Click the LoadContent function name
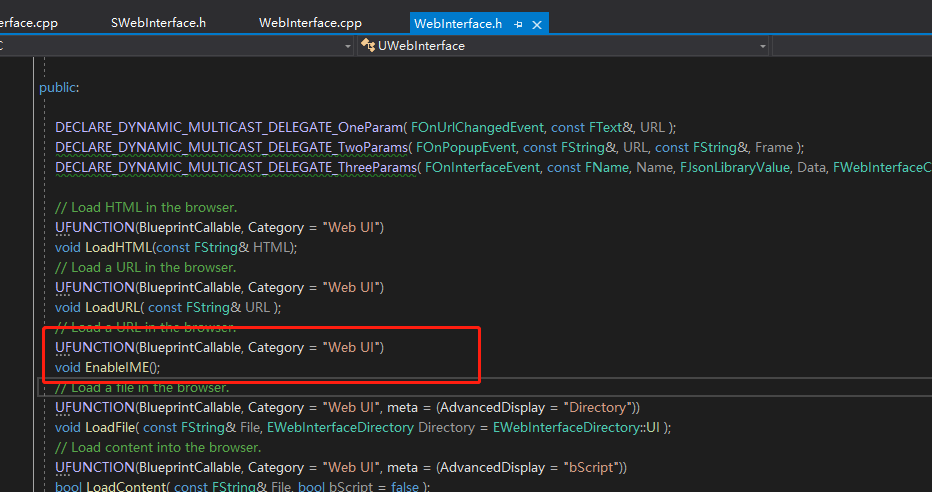The image size is (932, 492). point(125,487)
